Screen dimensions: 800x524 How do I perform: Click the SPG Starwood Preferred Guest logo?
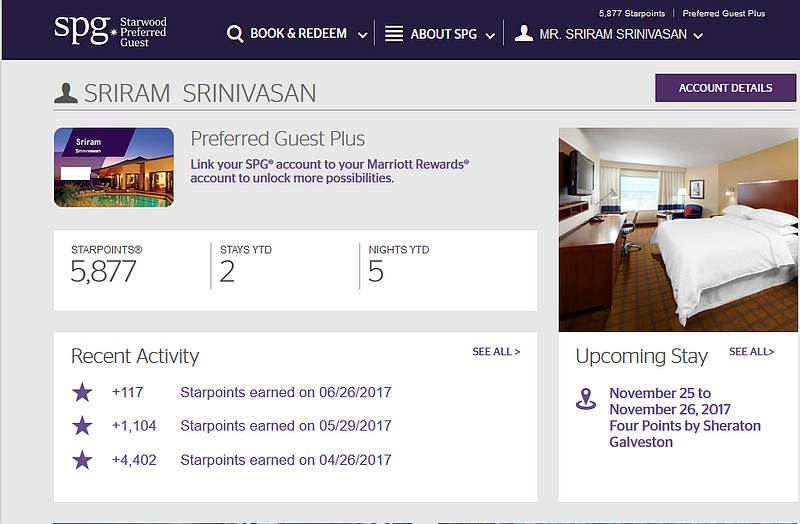coord(110,31)
